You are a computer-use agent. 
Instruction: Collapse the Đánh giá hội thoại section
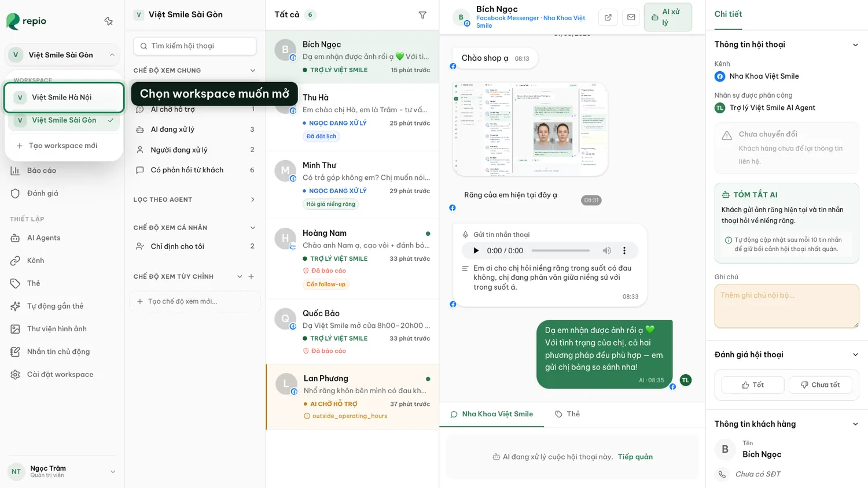coord(855,355)
